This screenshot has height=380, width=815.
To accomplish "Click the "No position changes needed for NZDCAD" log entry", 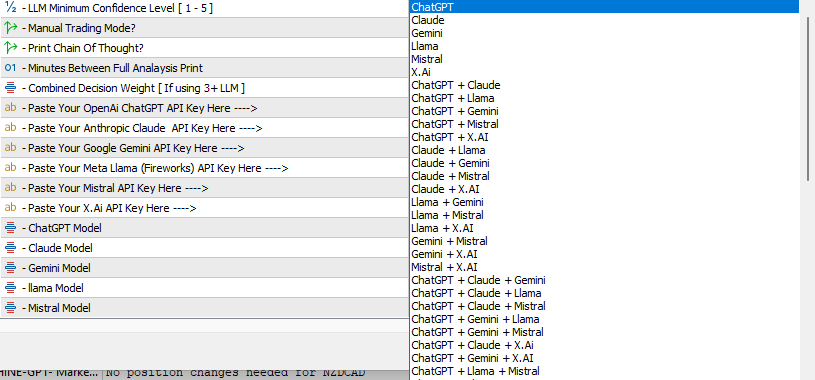I will tap(235, 373).
